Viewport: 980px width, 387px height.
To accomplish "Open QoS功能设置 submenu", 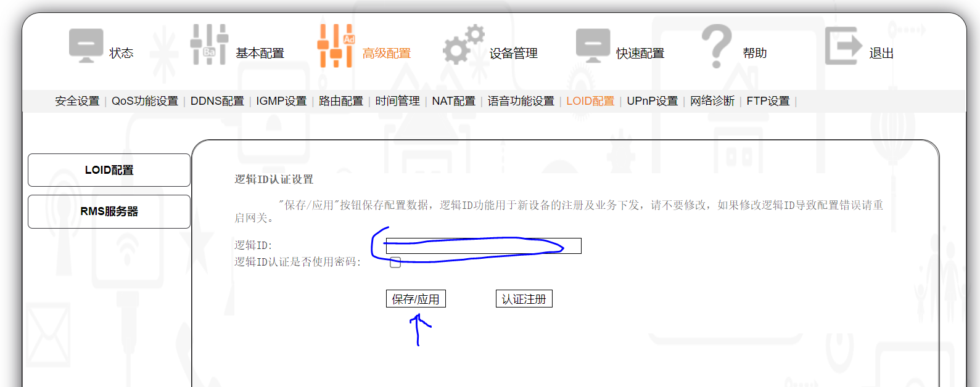I will coord(145,101).
